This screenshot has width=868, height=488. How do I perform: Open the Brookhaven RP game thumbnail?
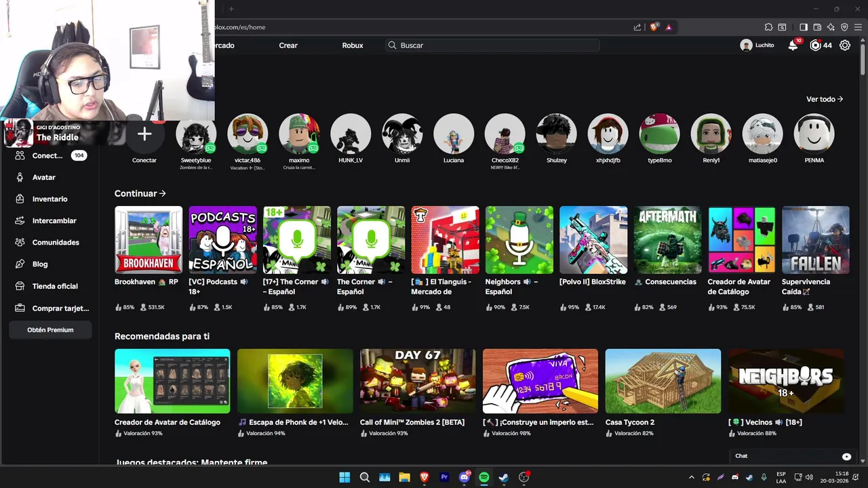pyautogui.click(x=149, y=240)
